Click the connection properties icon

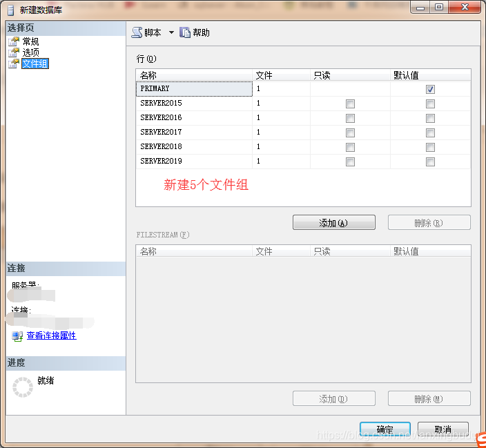pyautogui.click(x=17, y=335)
